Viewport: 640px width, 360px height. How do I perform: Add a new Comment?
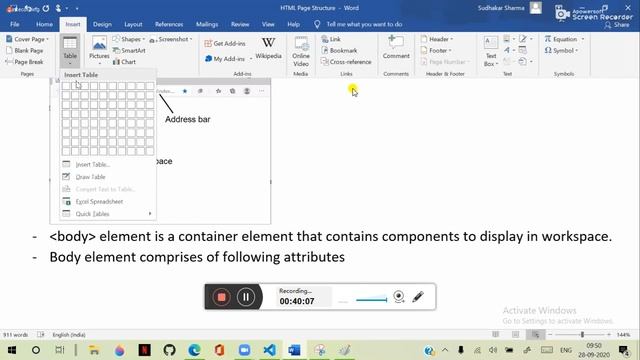(396, 47)
